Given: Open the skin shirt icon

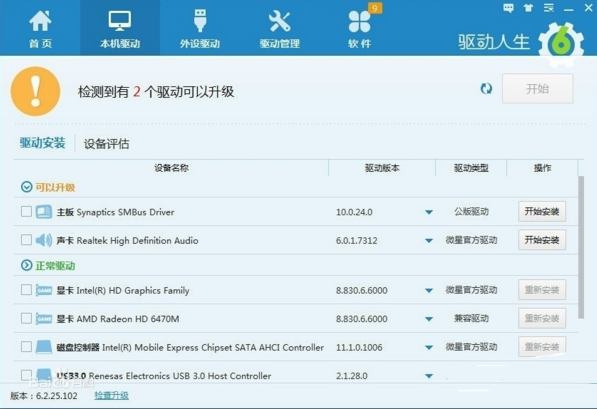Looking at the screenshot, I should (x=528, y=8).
